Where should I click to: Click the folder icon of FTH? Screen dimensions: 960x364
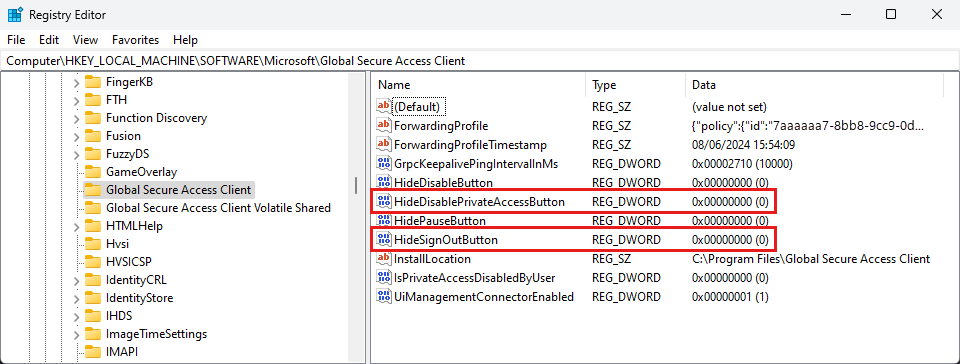(x=92, y=100)
